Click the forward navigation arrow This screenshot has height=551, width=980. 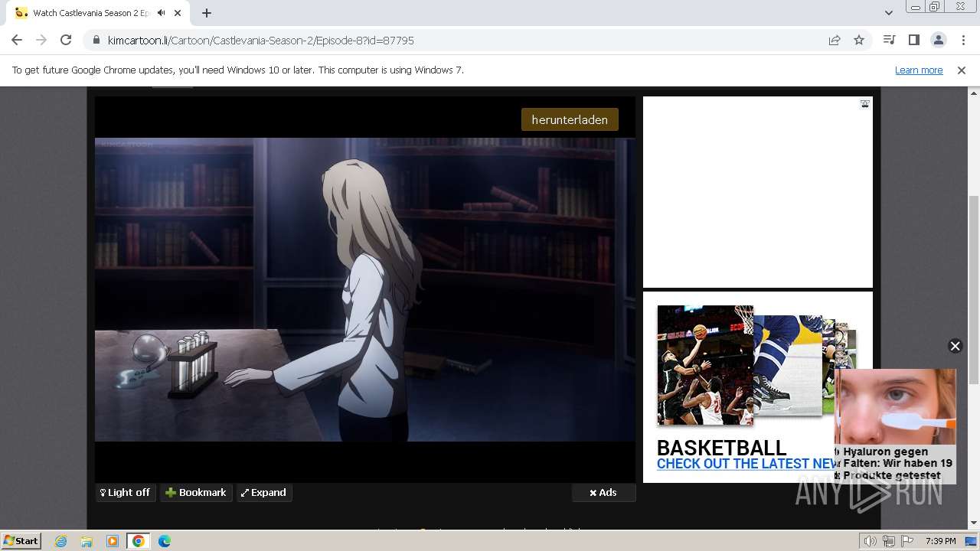tap(41, 41)
